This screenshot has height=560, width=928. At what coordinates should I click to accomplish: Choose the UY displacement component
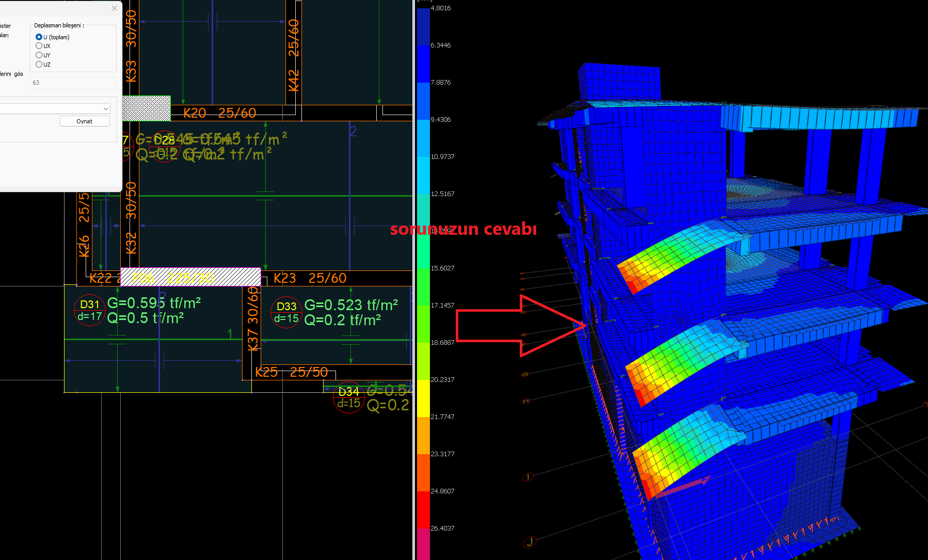(x=39, y=55)
